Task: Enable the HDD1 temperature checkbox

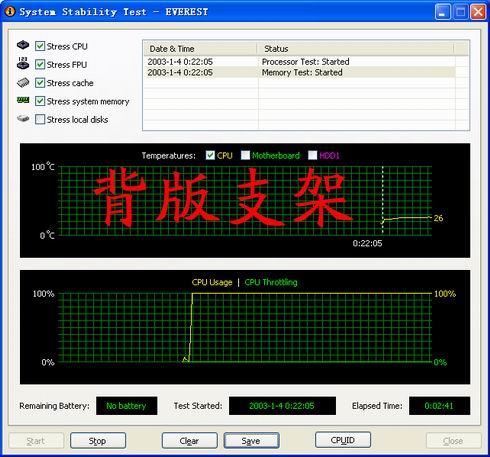Action: (x=313, y=155)
